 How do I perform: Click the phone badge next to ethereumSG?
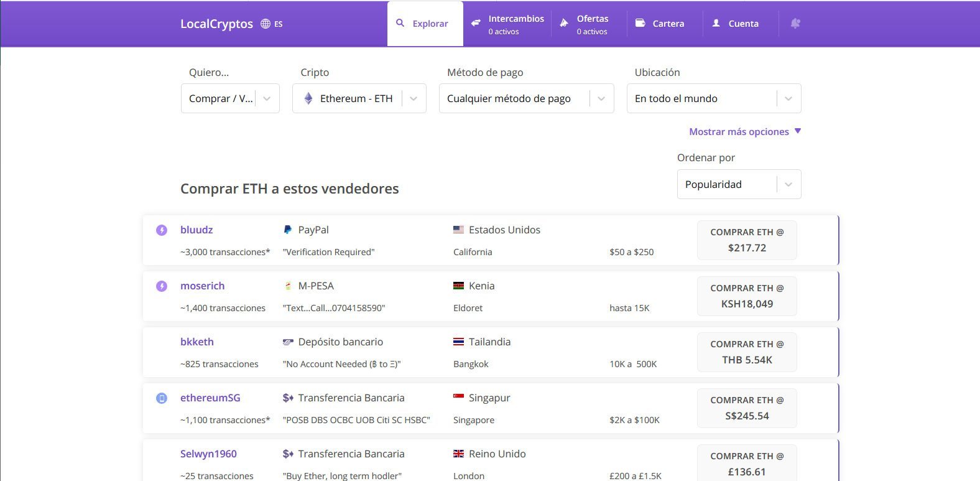click(162, 398)
